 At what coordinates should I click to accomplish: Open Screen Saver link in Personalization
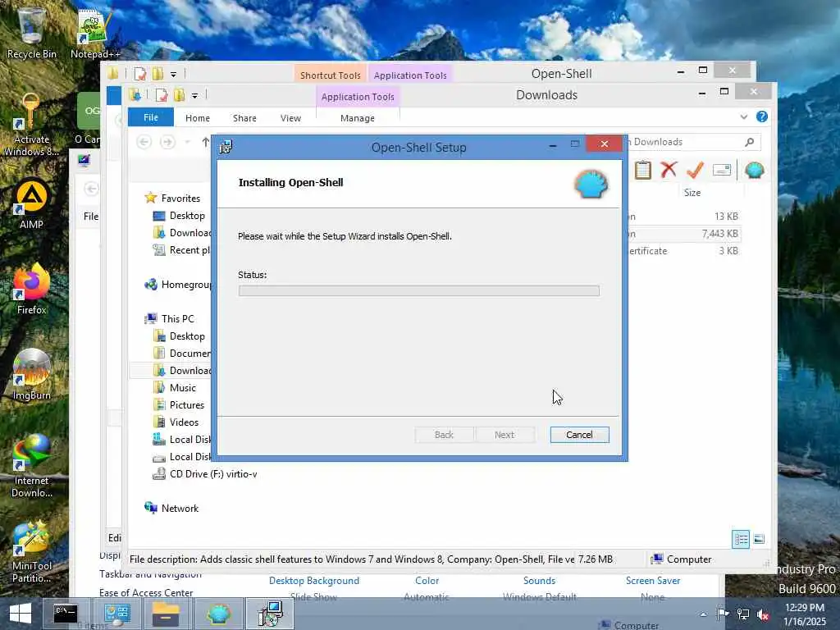coord(652,581)
